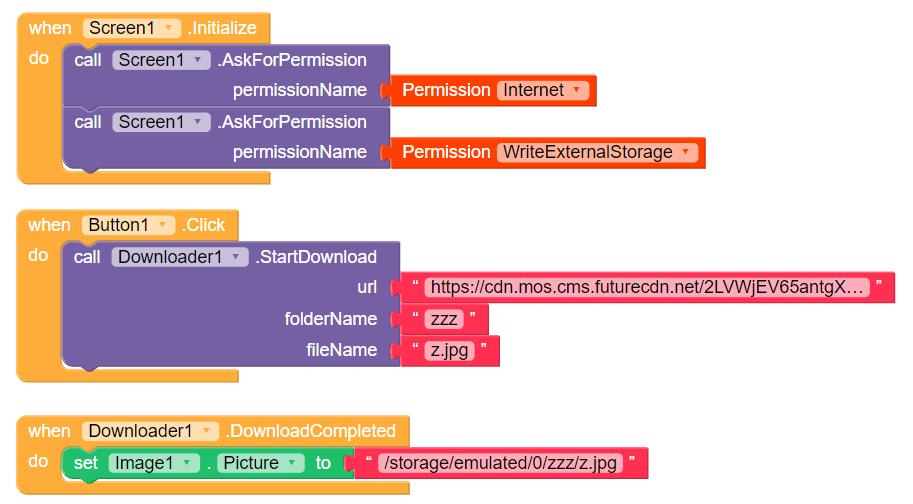Open Downloader1 dropdown in DownloadCompleted event
Image resolution: width=913 pixels, height=504 pixels.
208,431
